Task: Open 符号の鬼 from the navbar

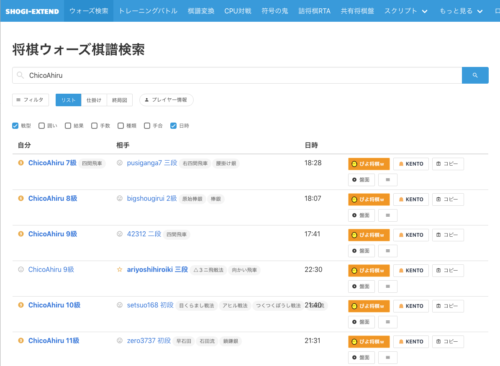Action: pyautogui.click(x=275, y=11)
